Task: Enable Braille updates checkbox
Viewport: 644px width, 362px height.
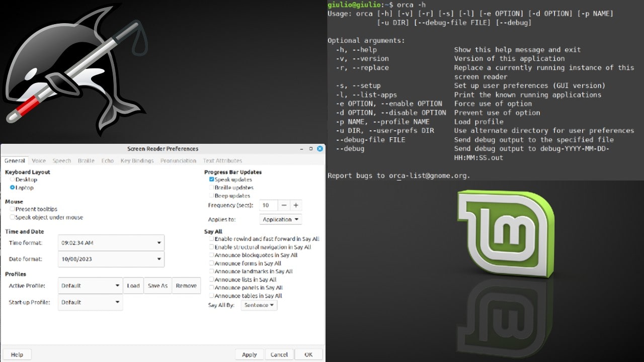Action: click(x=231, y=188)
